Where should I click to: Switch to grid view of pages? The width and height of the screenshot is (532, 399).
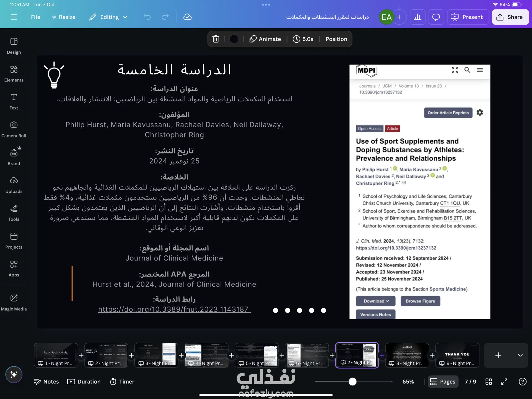coord(488,382)
